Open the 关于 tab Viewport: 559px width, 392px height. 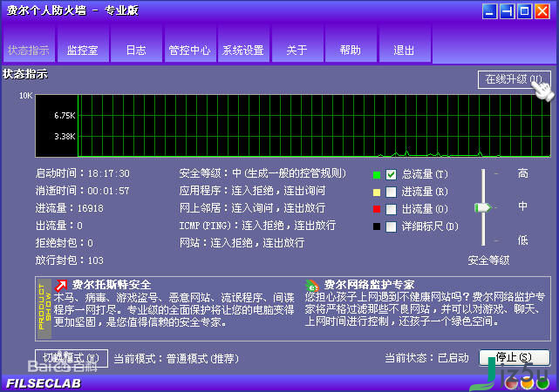point(297,44)
